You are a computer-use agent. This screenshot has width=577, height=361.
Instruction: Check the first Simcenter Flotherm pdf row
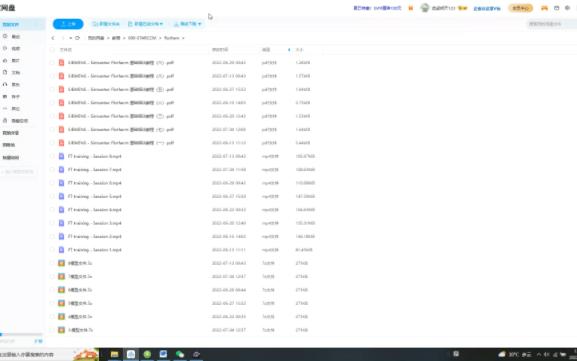(x=52, y=63)
